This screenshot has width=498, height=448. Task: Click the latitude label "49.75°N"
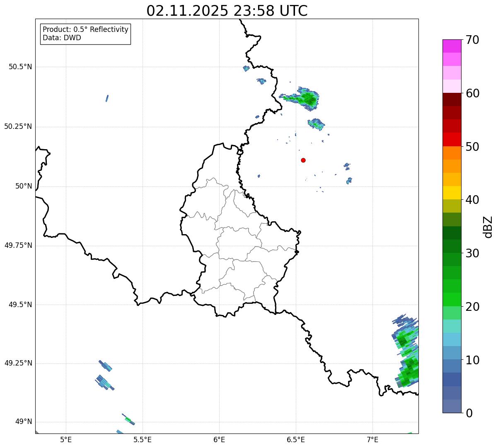tap(18, 245)
